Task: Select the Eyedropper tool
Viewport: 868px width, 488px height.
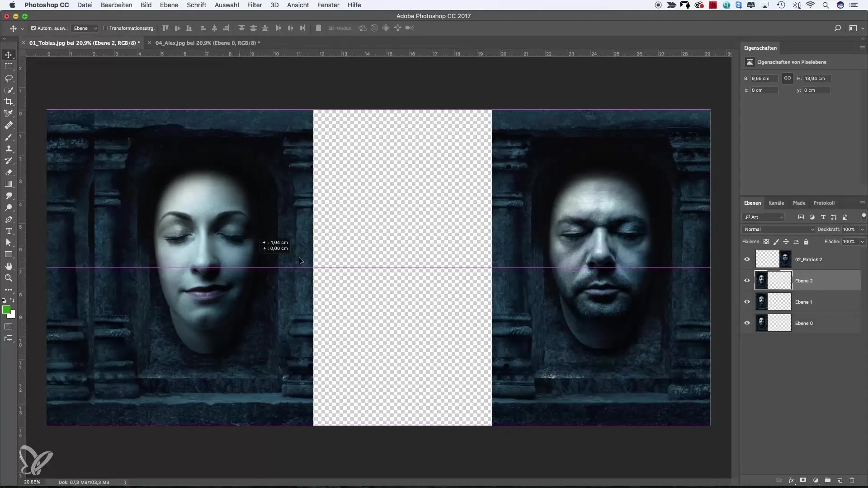Action: click(x=9, y=113)
